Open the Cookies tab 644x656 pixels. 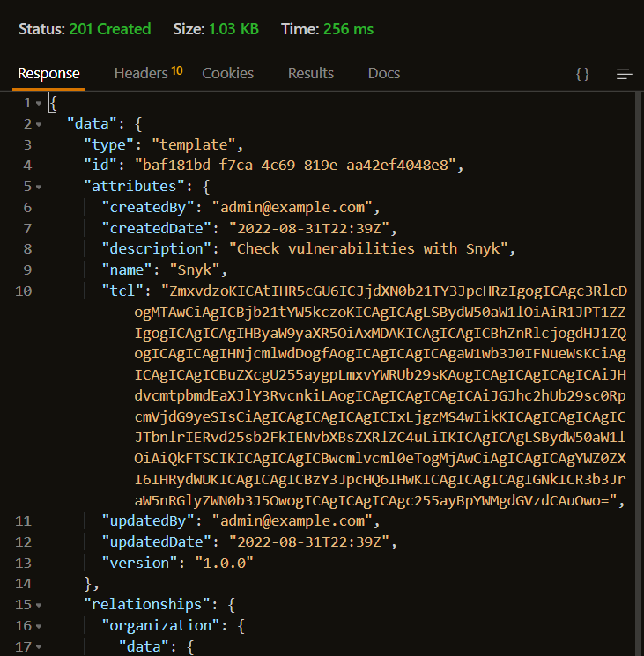227,73
